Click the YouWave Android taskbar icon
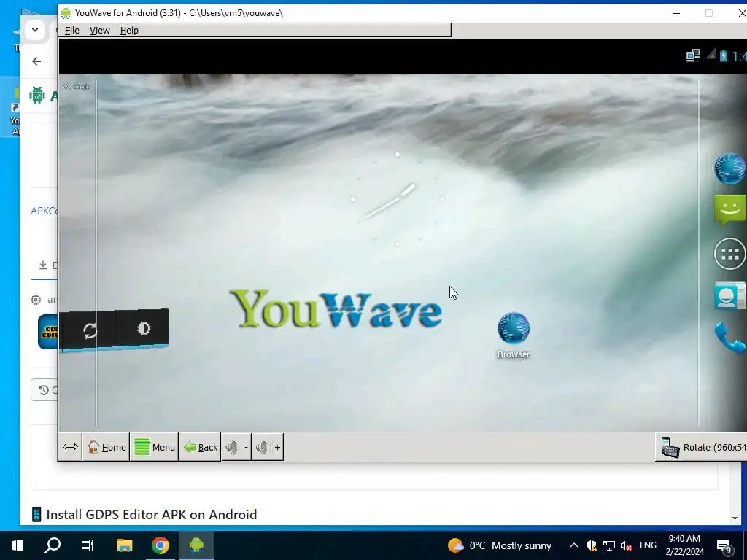Viewport: 747px width, 560px height. pos(196,545)
